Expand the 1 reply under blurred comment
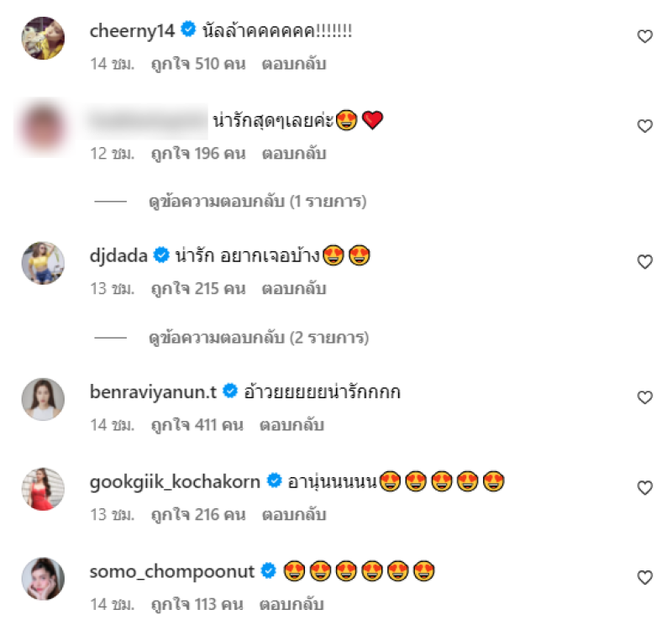672x641 pixels. pyautogui.click(x=257, y=202)
